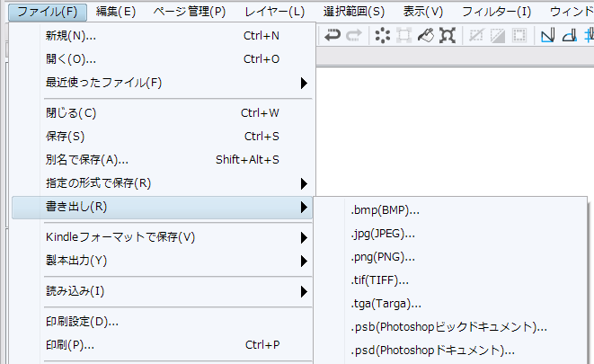The width and height of the screenshot is (594, 364).
Task: Click the fill bucket icon in toolbar
Action: (x=425, y=36)
